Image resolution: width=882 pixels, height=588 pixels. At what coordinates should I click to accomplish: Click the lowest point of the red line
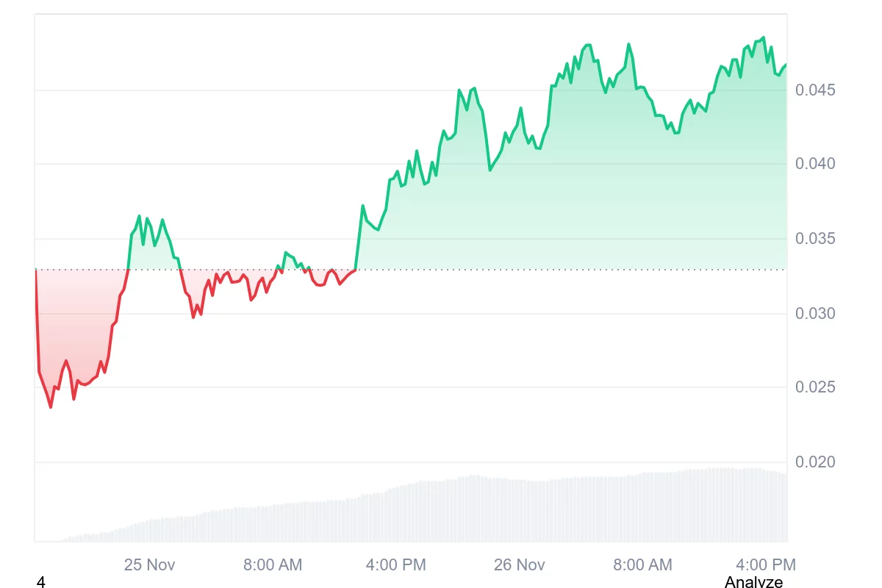point(51,406)
